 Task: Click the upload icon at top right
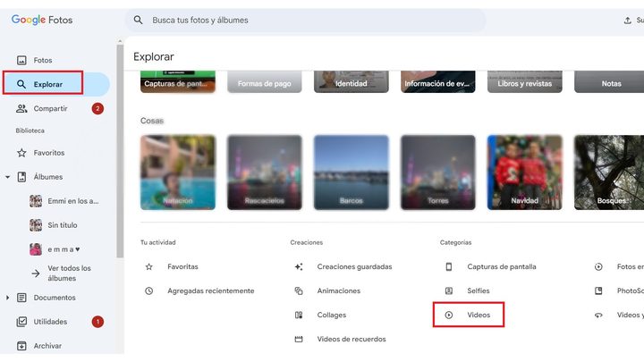(628, 20)
